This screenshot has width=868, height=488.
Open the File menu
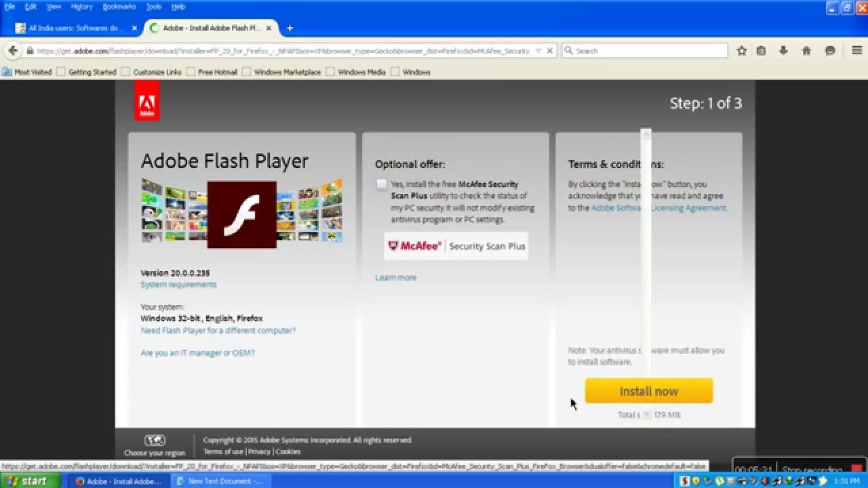click(10, 6)
